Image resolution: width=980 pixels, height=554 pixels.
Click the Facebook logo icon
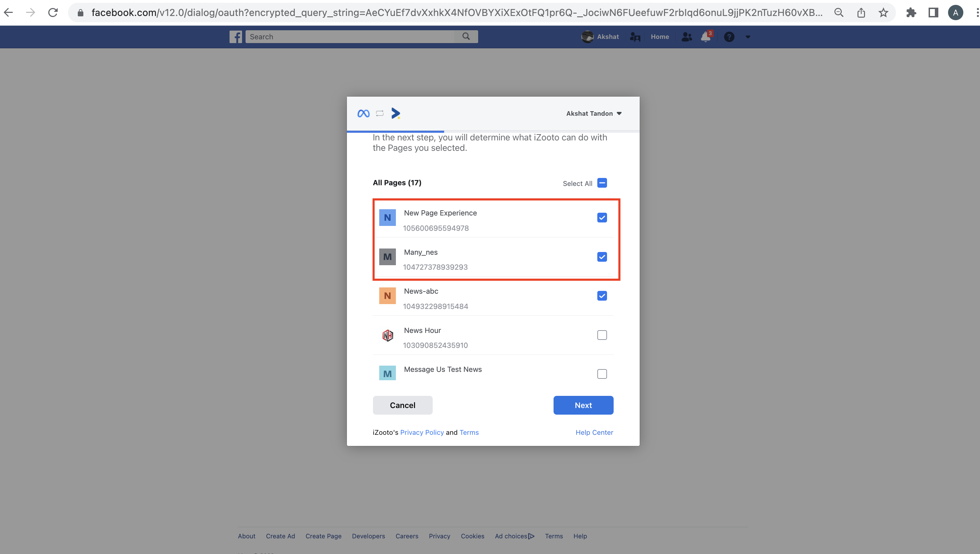click(x=235, y=36)
